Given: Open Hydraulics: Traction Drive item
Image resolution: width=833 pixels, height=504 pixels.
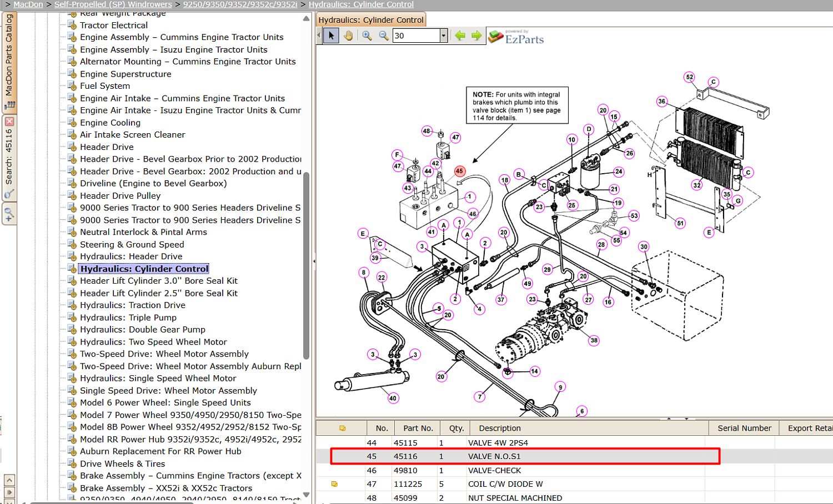Looking at the screenshot, I should coord(133,305).
